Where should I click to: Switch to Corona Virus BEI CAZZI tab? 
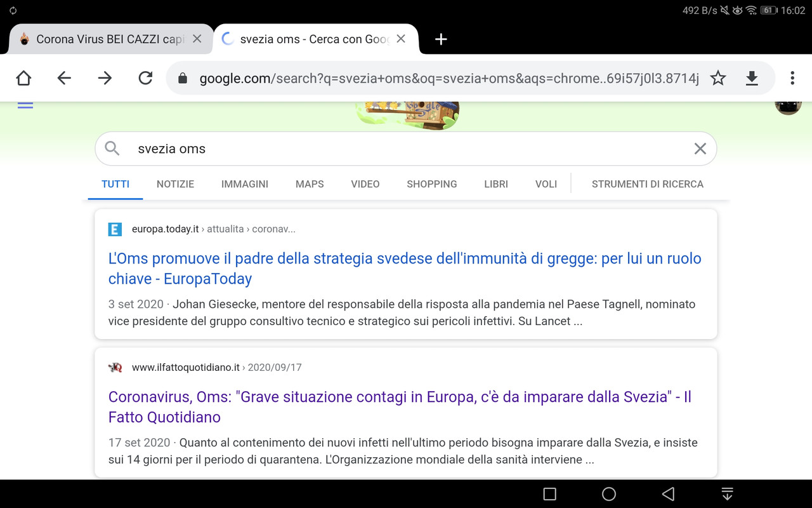click(x=111, y=39)
